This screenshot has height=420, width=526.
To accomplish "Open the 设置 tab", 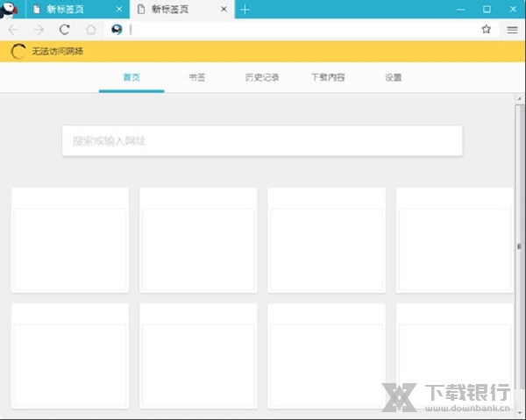I will 393,77.
